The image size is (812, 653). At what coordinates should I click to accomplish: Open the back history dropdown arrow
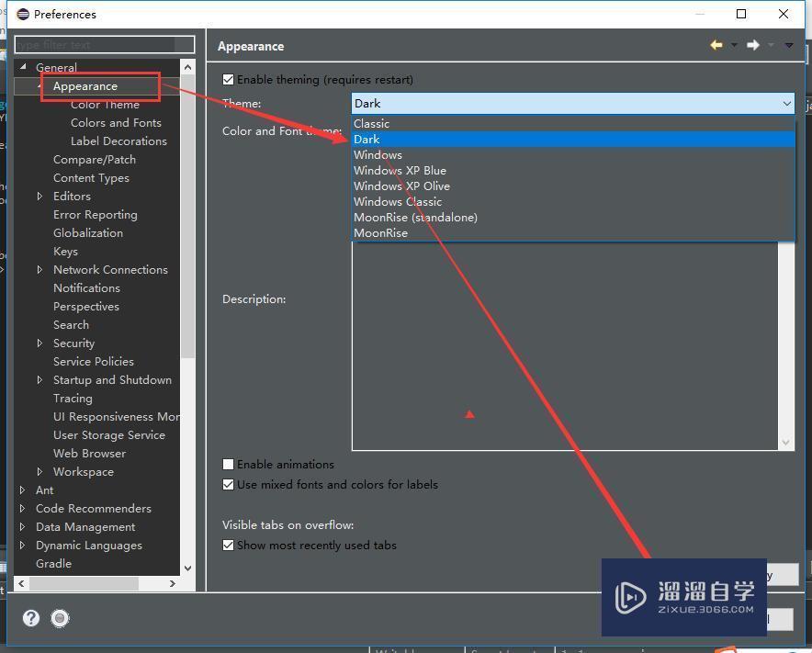734,46
